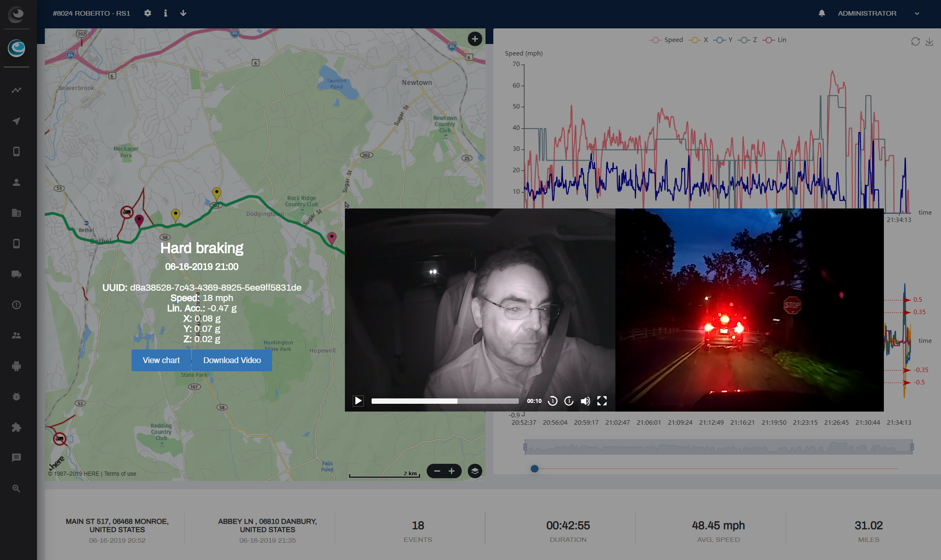941x560 pixels.
Task: Toggle the Y series in chart legend
Action: 723,40
